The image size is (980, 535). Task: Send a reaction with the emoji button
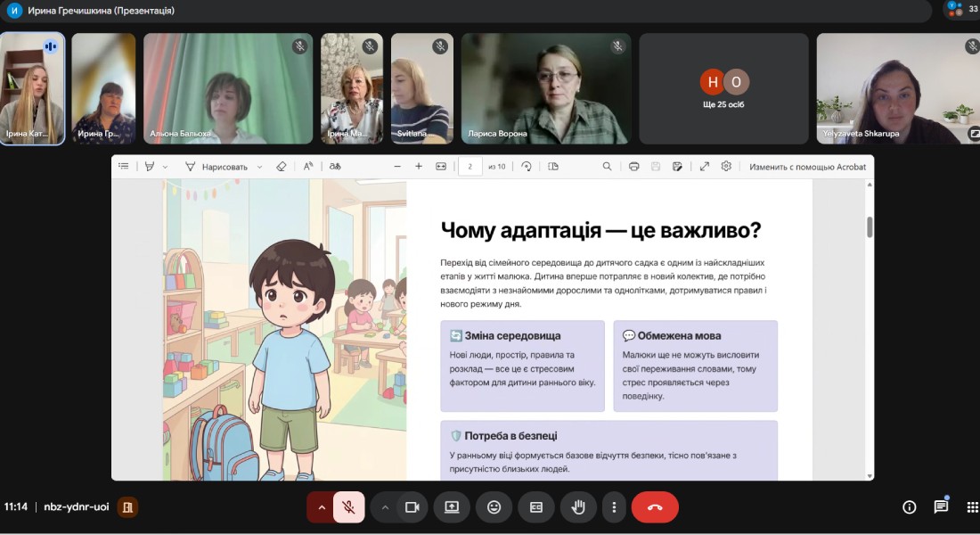(494, 506)
